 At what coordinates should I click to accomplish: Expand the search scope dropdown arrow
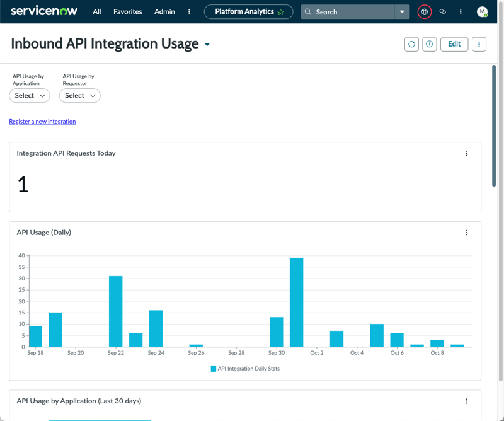[402, 12]
